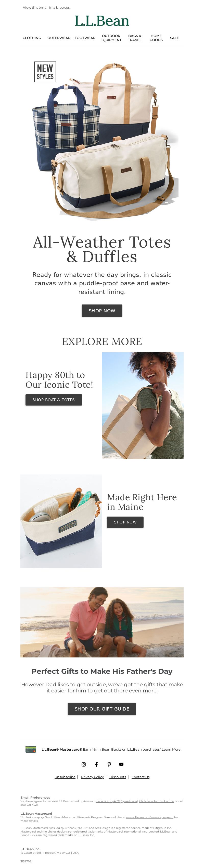Click the father and daughter beach photo
The width and height of the screenshot is (204, 868).
click(x=102, y=622)
